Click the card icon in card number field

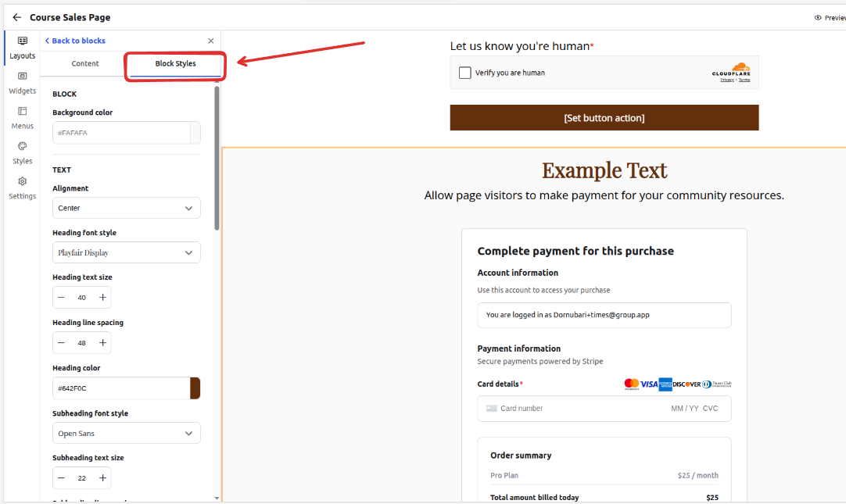point(492,409)
